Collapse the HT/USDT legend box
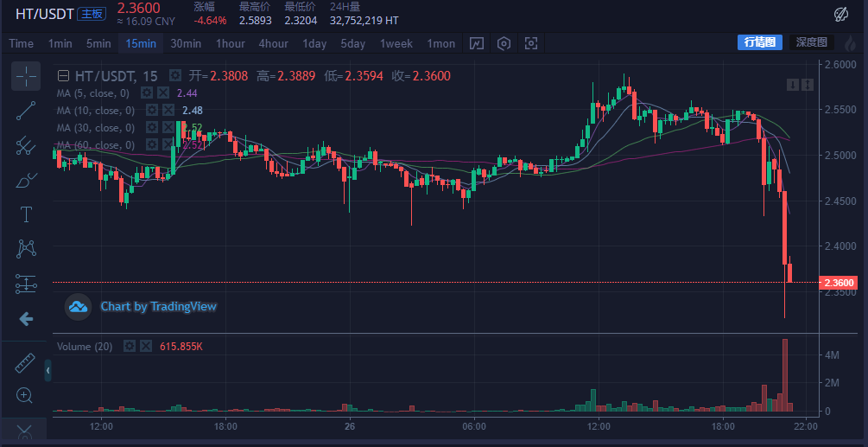This screenshot has width=868, height=447. 64,76
